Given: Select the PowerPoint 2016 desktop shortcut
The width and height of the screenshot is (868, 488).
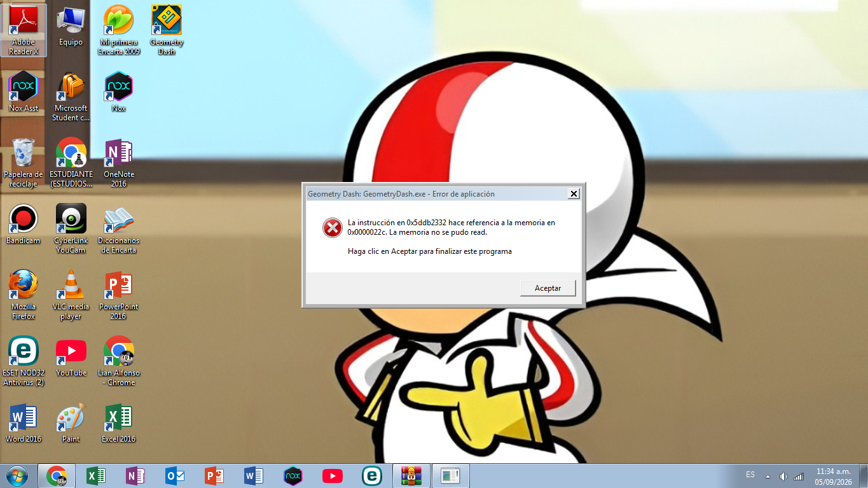Looking at the screenshot, I should click(119, 295).
